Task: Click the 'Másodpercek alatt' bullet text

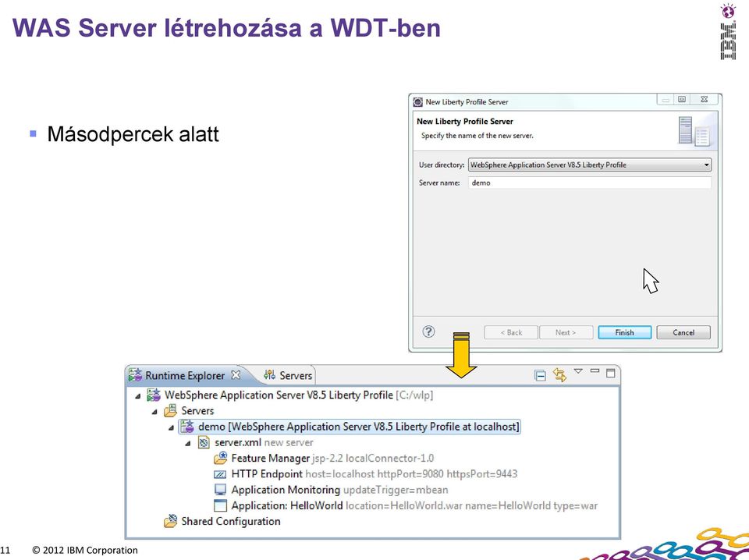Action: (133, 134)
